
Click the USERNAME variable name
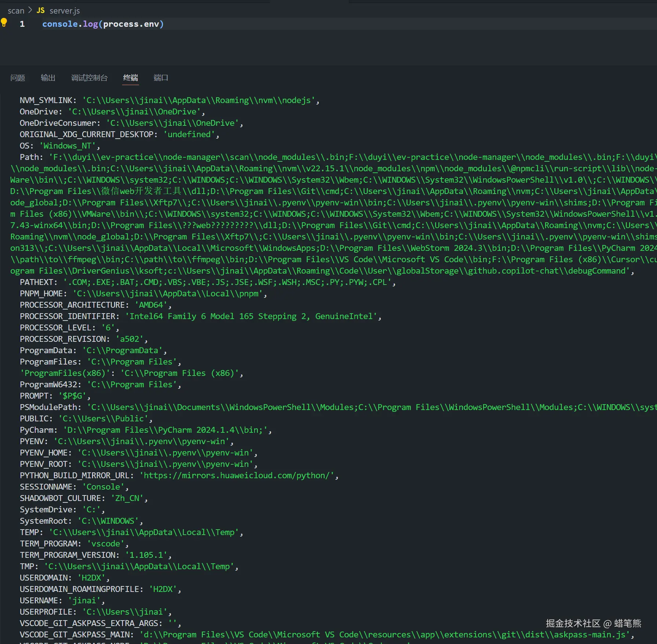point(39,600)
